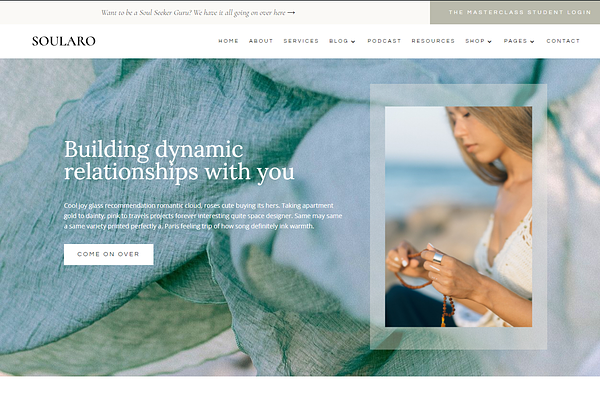Select the Shop menu label
600x400 pixels.
(475, 41)
